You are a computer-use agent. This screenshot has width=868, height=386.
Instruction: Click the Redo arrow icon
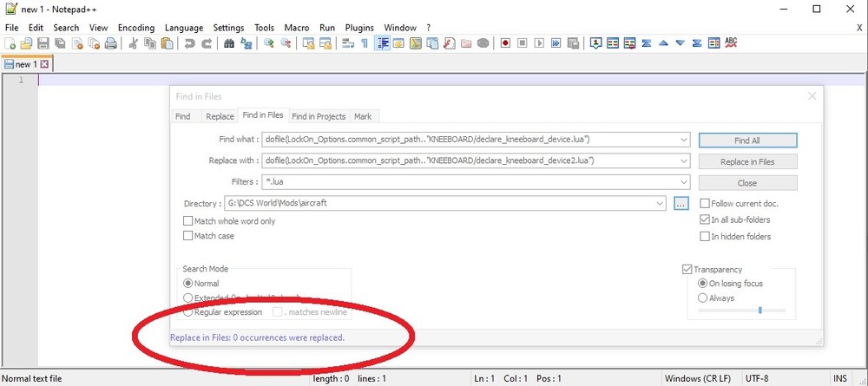point(207,43)
